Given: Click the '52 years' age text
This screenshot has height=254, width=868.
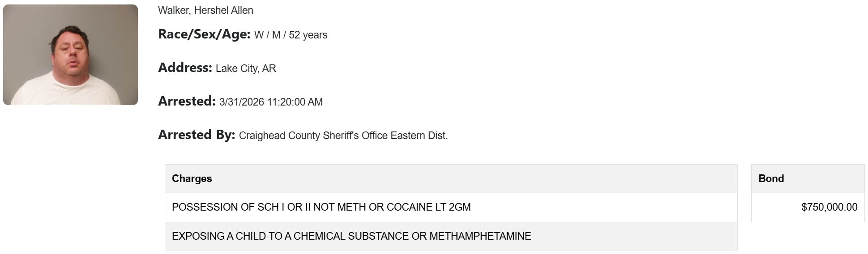Looking at the screenshot, I should [308, 35].
